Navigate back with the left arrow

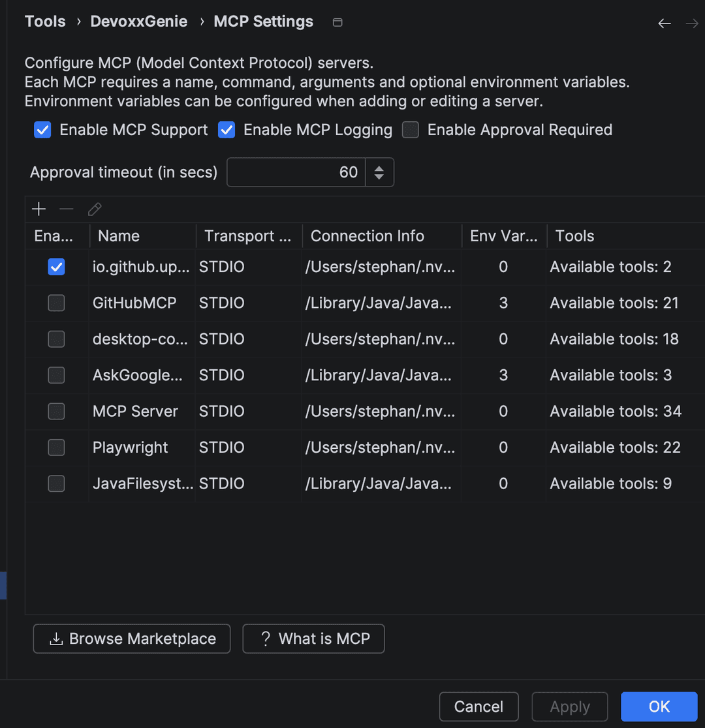[665, 23]
